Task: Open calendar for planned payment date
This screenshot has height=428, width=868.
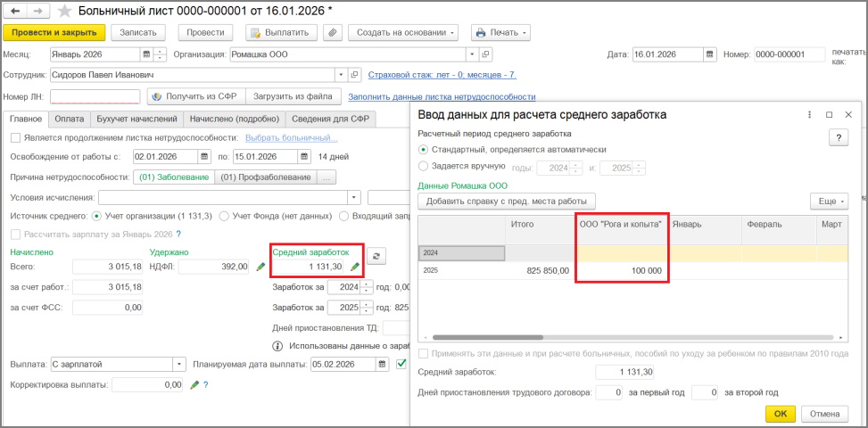Action: (383, 364)
